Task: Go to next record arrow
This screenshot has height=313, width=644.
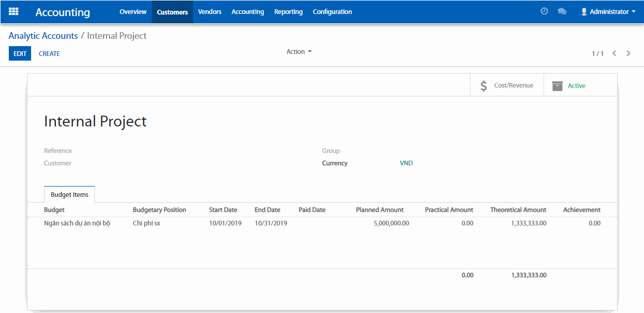Action: 628,53
